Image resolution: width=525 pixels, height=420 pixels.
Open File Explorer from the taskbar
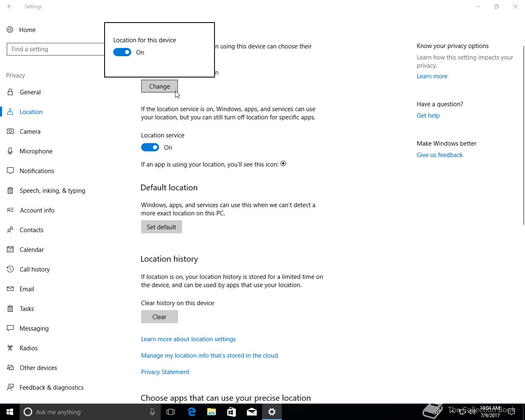(212, 412)
